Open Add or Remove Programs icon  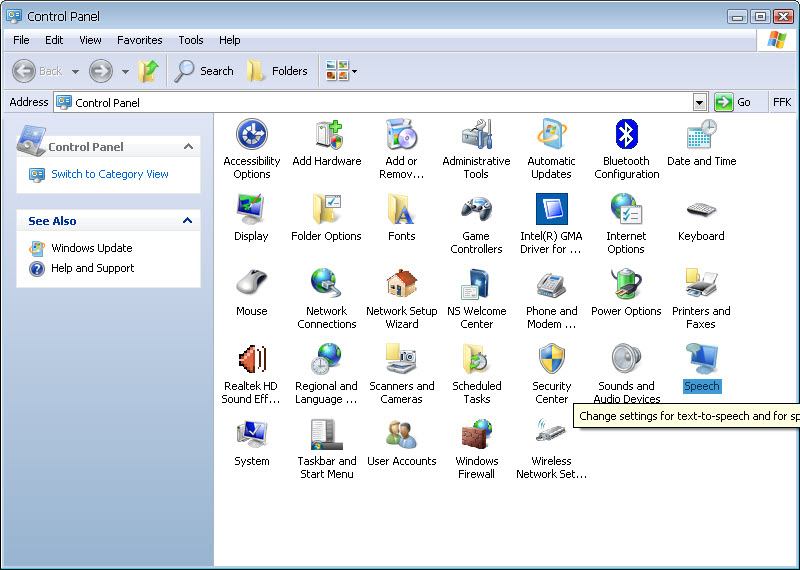click(402, 135)
